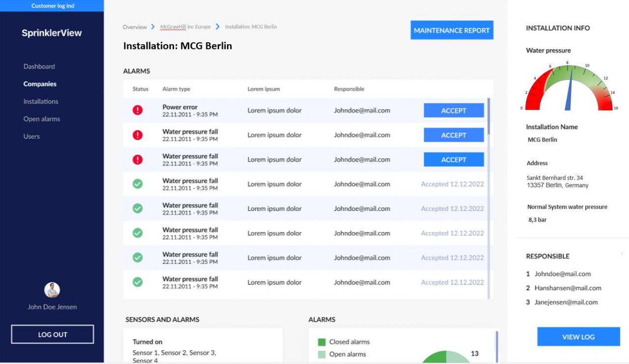The height and width of the screenshot is (364, 629).
Task: Click the View Log button
Action: click(578, 336)
